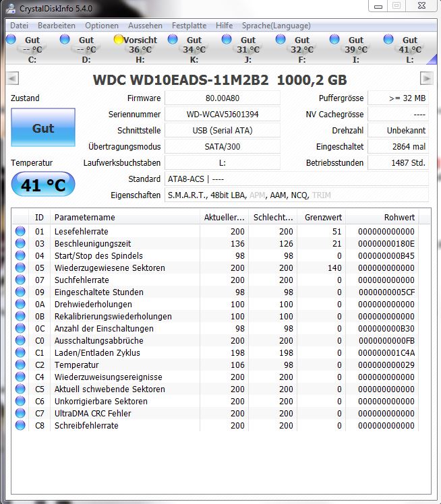This screenshot has width=441, height=504.
Task: Click Drehzahl field Unbekannt
Action: (x=399, y=130)
